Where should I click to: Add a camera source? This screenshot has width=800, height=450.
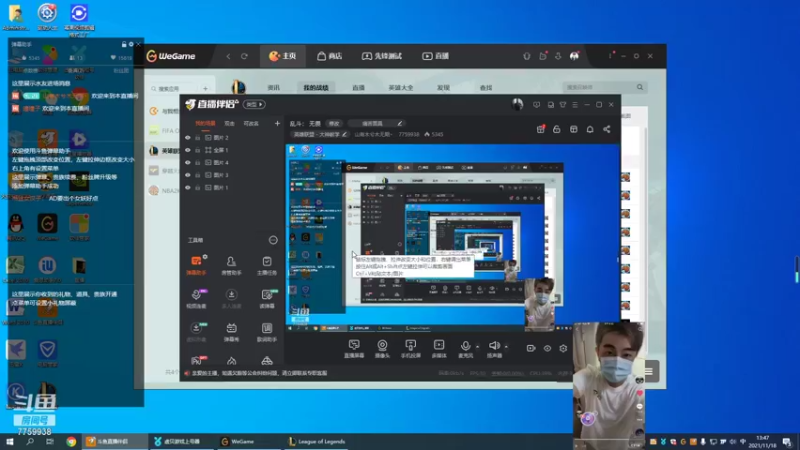pos(382,348)
